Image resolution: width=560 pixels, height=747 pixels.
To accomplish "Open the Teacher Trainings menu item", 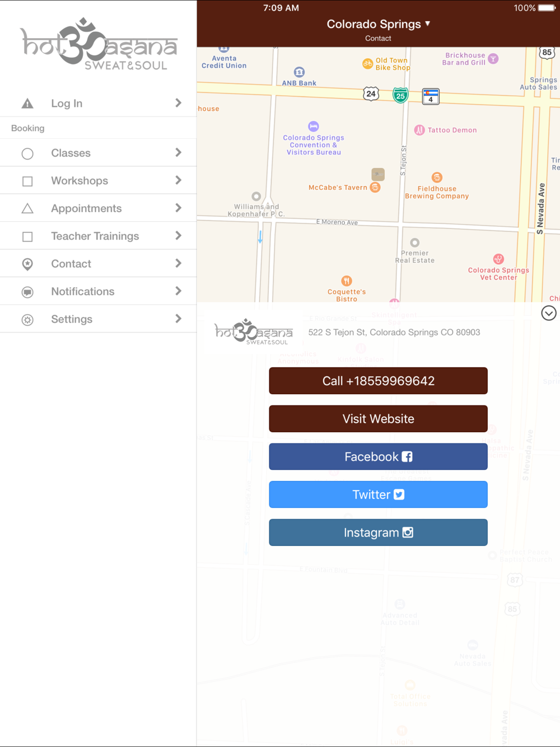I will pos(98,236).
